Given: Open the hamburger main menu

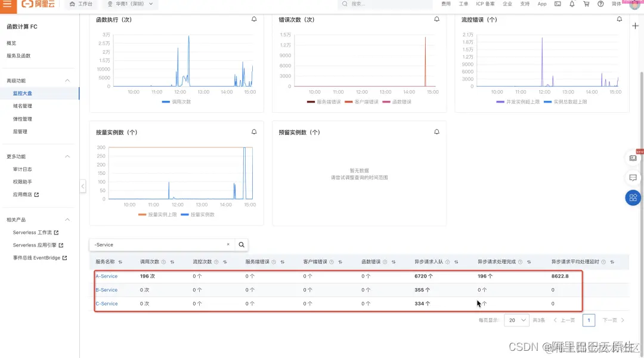Looking at the screenshot, I should tap(7, 4).
